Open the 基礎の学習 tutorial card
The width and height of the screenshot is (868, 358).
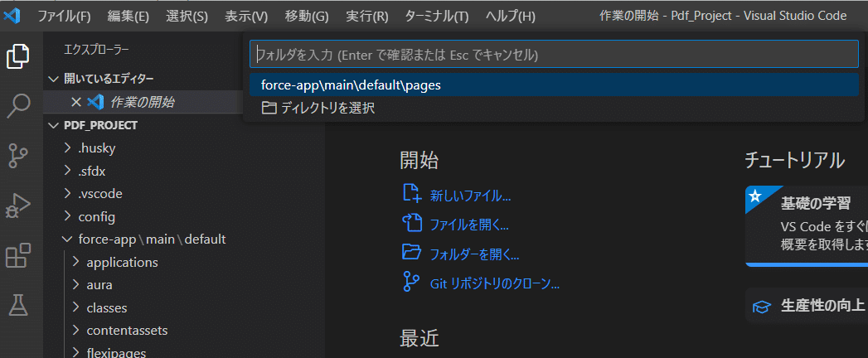click(807, 225)
